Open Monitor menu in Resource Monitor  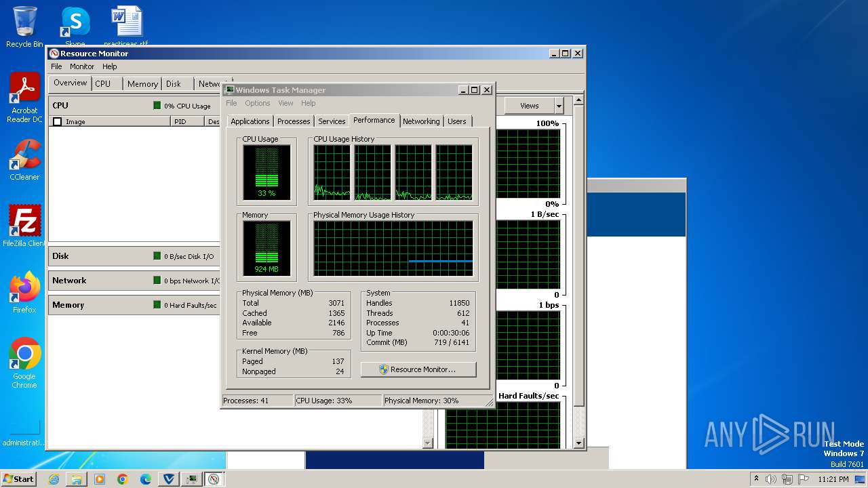point(82,66)
